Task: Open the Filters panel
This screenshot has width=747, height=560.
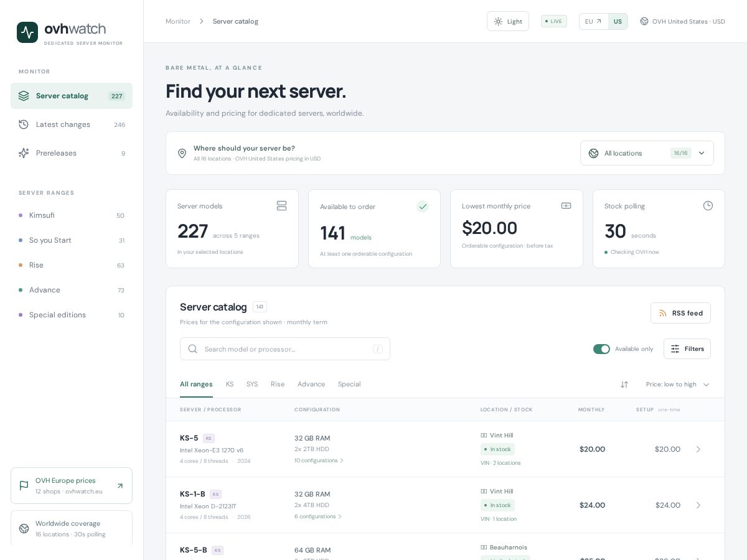Action: pos(687,349)
